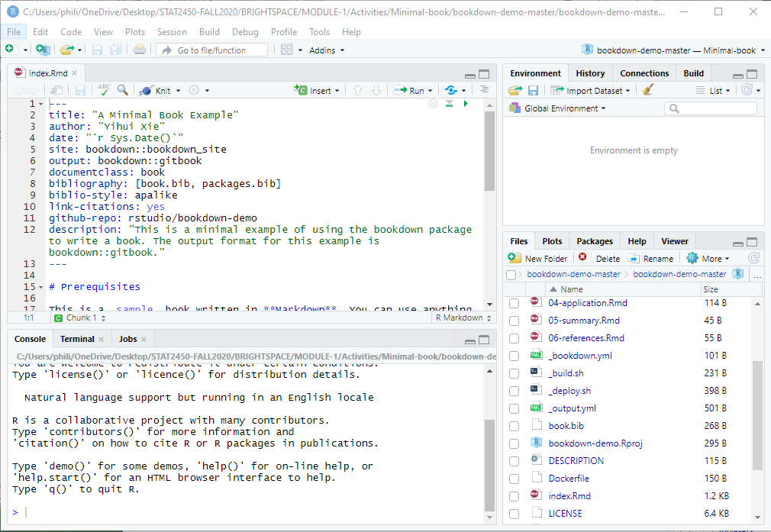The width and height of the screenshot is (771, 532).
Task: Click the run current chunk play icon
Action: (466, 104)
